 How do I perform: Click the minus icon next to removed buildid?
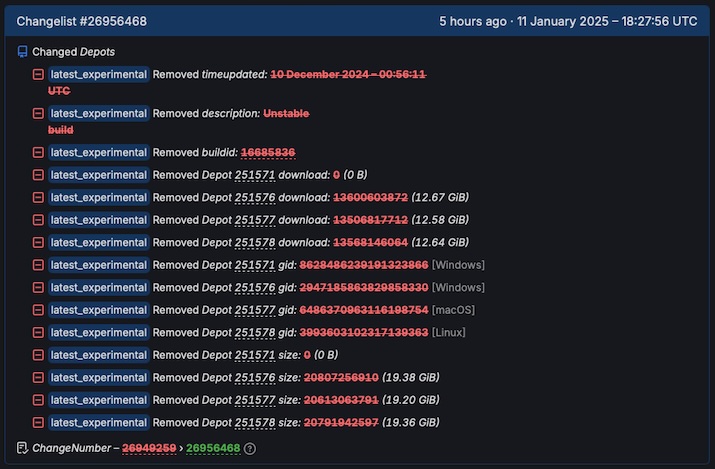pyautogui.click(x=38, y=153)
